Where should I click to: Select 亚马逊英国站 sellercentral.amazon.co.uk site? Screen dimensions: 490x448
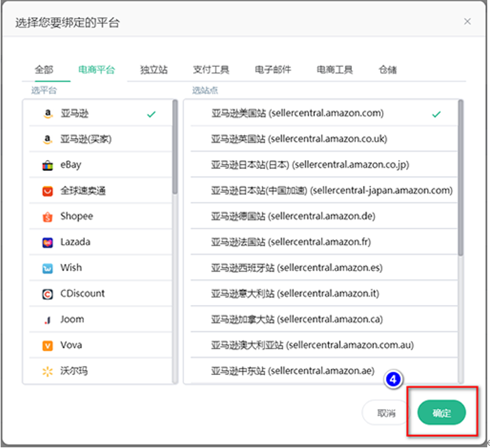coord(324,140)
